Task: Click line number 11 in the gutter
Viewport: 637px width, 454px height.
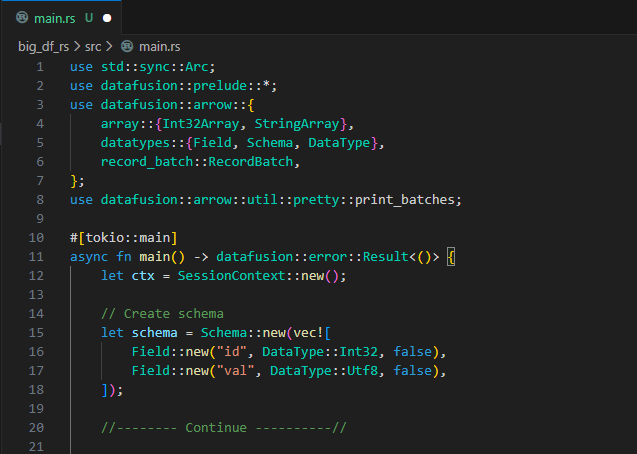Action: (x=37, y=256)
